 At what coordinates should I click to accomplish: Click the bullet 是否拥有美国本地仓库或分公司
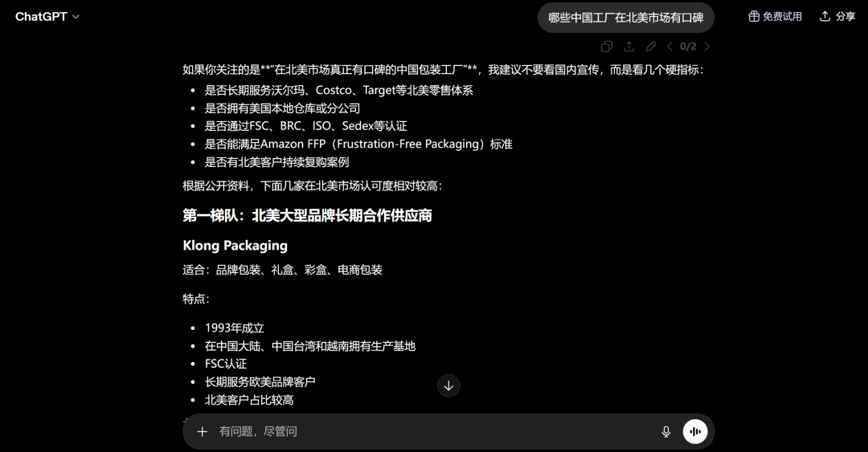pyautogui.click(x=282, y=108)
